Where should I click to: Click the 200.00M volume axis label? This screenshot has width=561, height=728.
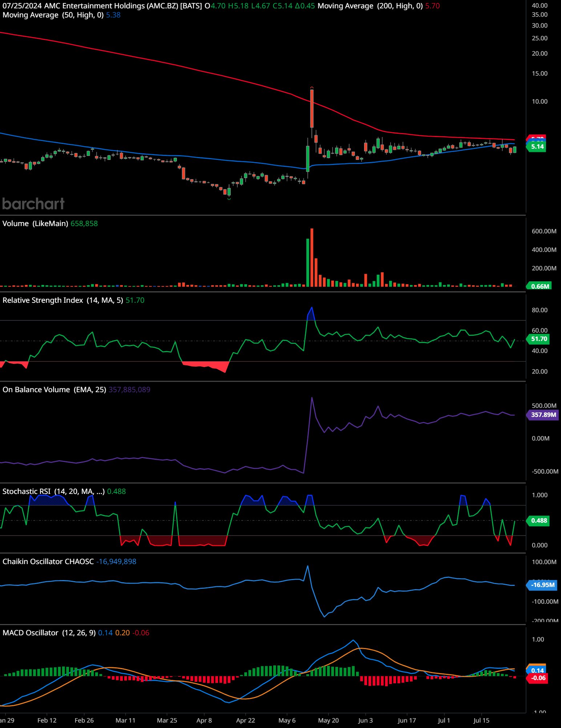tap(544, 268)
